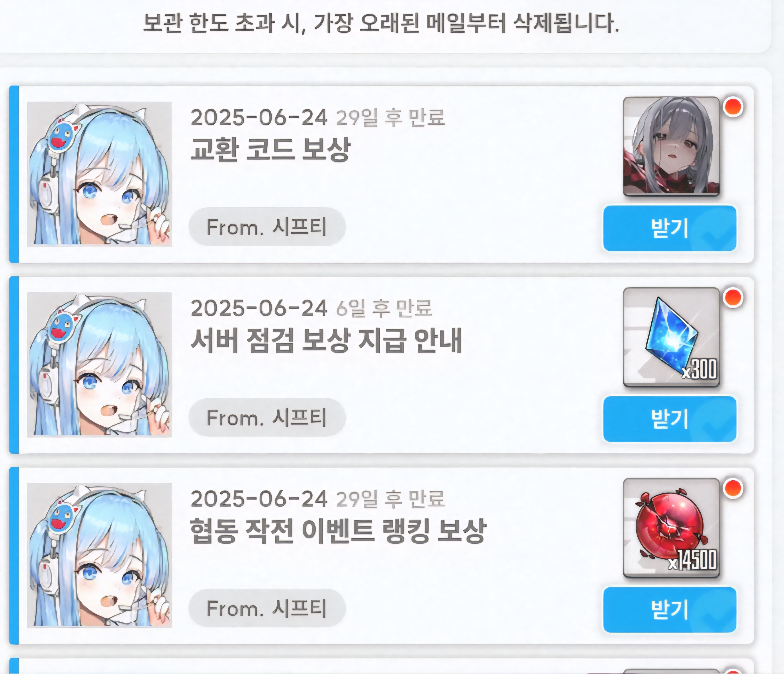Click the From. 시프티 tag on 랭킹 보상 mail

(267, 608)
